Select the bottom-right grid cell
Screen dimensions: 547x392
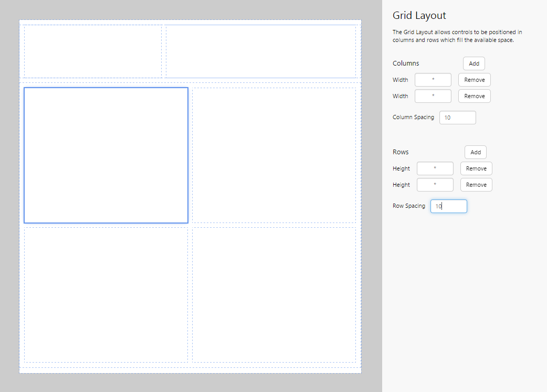(x=275, y=294)
